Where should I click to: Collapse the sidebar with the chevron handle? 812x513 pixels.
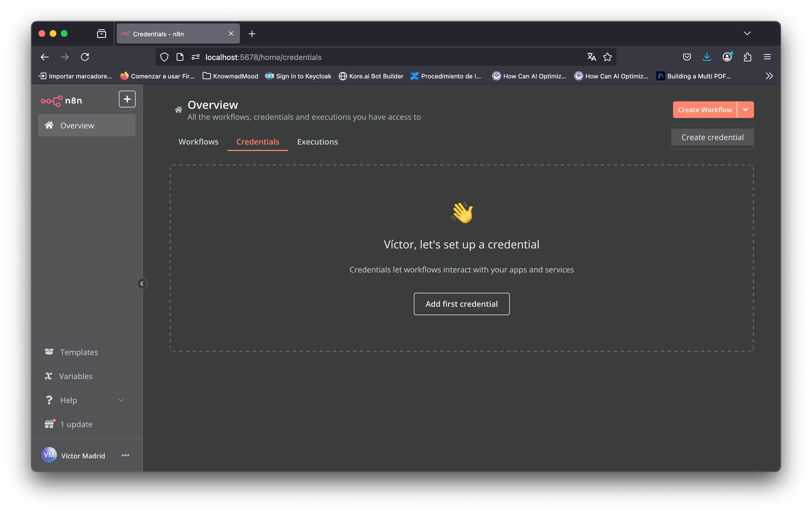(142, 284)
